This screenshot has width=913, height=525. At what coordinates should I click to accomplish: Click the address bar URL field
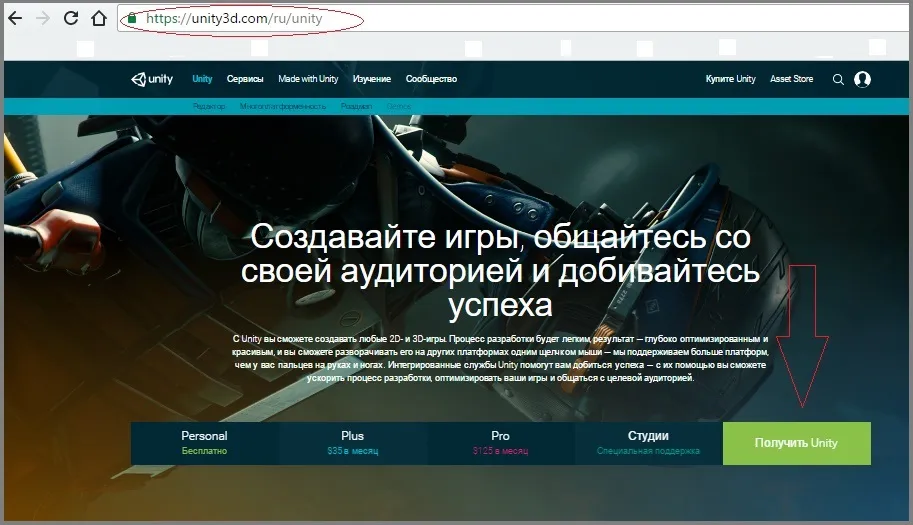512,18
